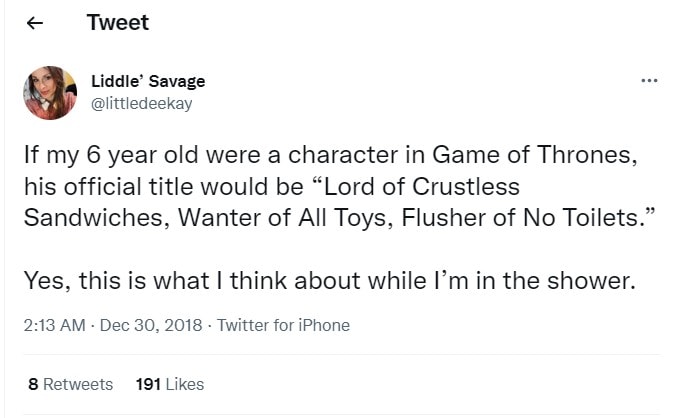Viewport: 676px width, 418px height.
Task: Click the Tweet page heading
Action: coord(118,23)
